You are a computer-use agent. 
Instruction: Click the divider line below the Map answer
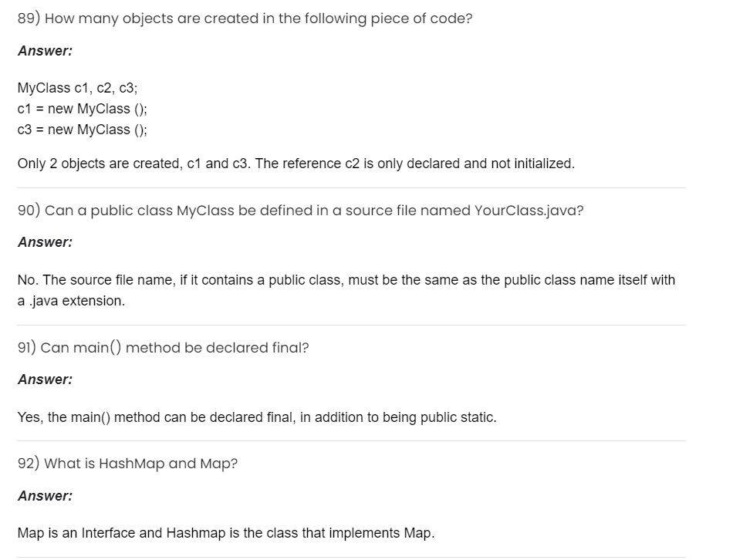(x=351, y=557)
